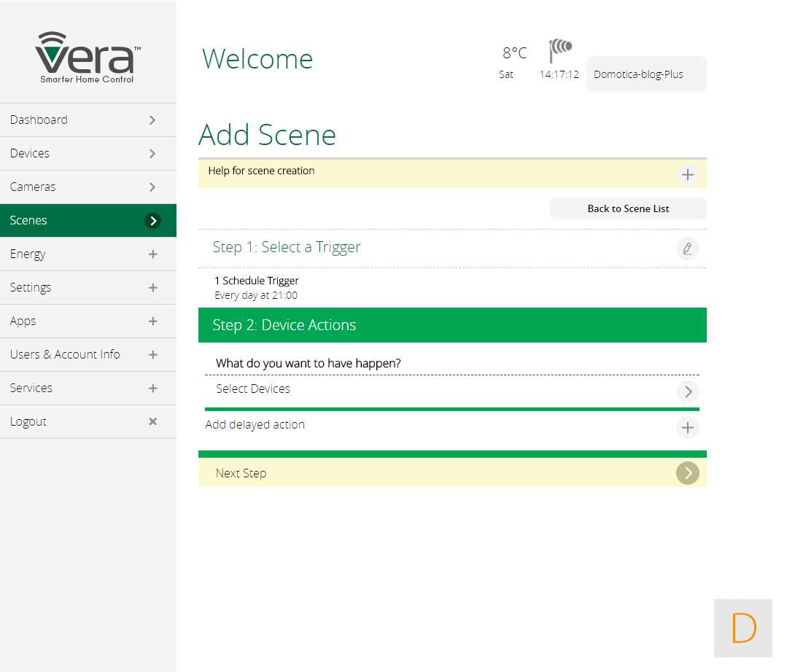Image resolution: width=787 pixels, height=672 pixels.
Task: Click the Next Step bar
Action: tap(438, 473)
